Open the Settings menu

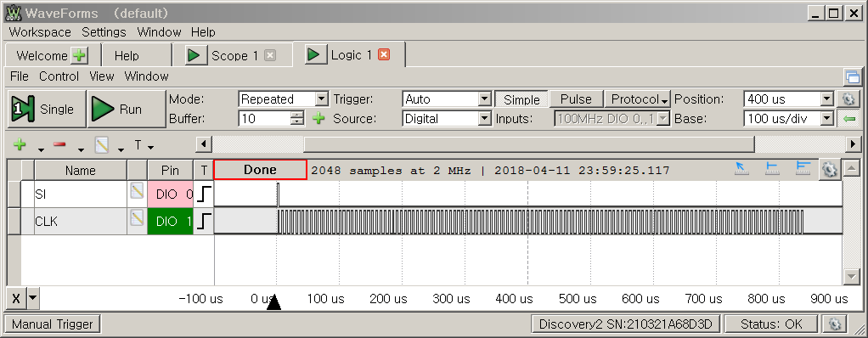(104, 32)
